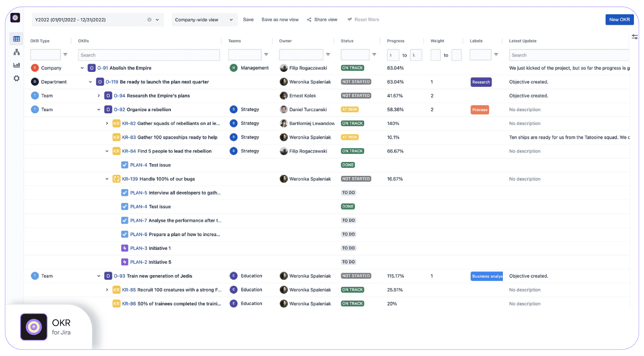Open the OKR table view icon in sidebar
Image resolution: width=644 pixels, height=356 pixels.
(x=16, y=39)
